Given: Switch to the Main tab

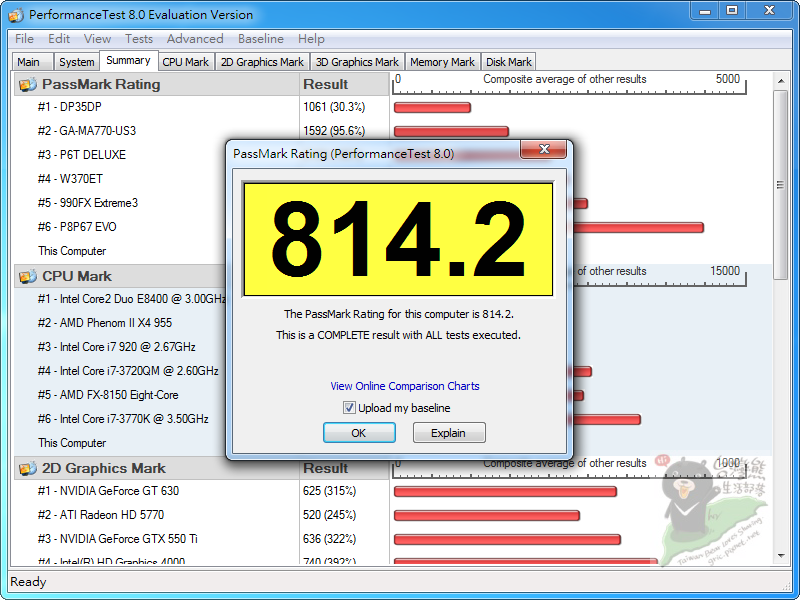Looking at the screenshot, I should pyautogui.click(x=32, y=62).
